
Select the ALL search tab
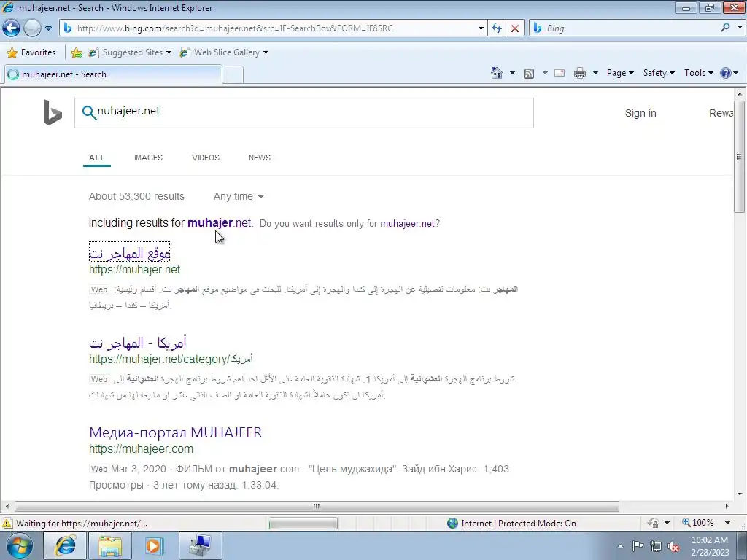pos(97,157)
